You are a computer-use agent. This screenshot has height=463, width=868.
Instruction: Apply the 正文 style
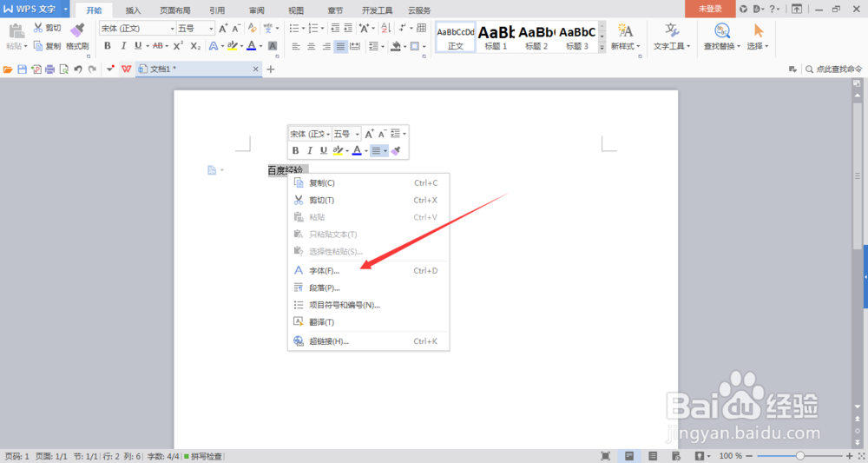[456, 37]
